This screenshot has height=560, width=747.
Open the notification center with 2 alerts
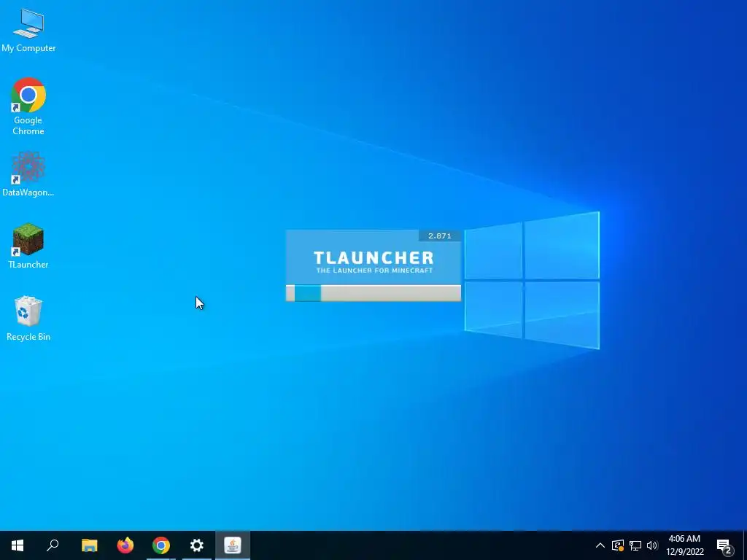pyautogui.click(x=724, y=545)
